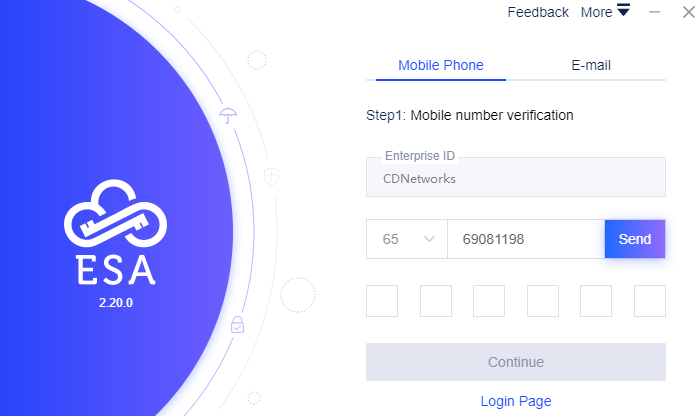Switch to the E-mail tab
This screenshot has height=416, width=700.
click(x=591, y=65)
